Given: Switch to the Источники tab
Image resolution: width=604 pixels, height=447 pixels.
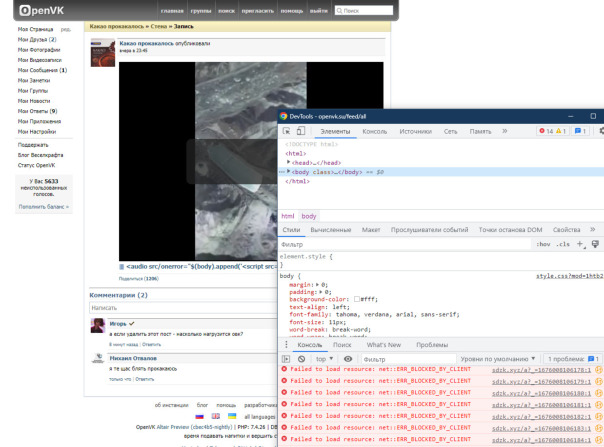Looking at the screenshot, I should tap(415, 131).
